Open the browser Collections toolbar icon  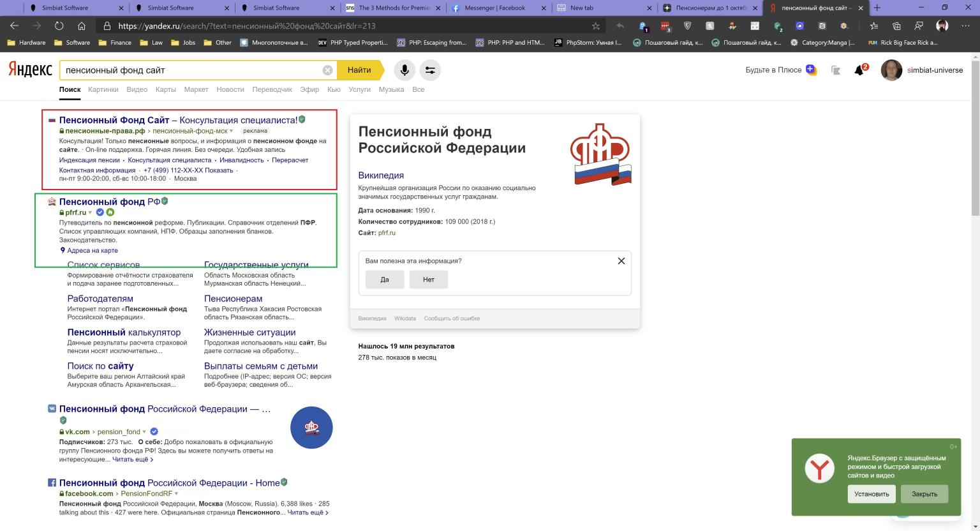click(x=896, y=26)
